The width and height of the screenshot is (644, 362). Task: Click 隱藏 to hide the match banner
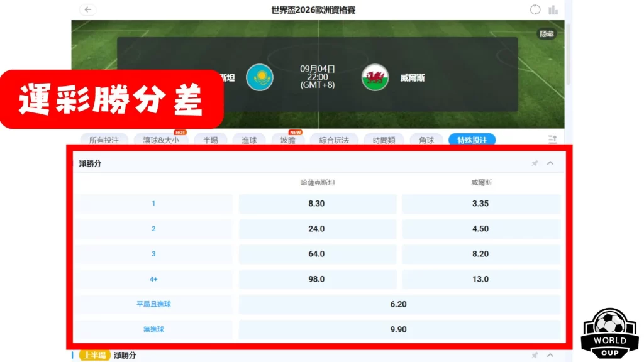[x=547, y=35]
